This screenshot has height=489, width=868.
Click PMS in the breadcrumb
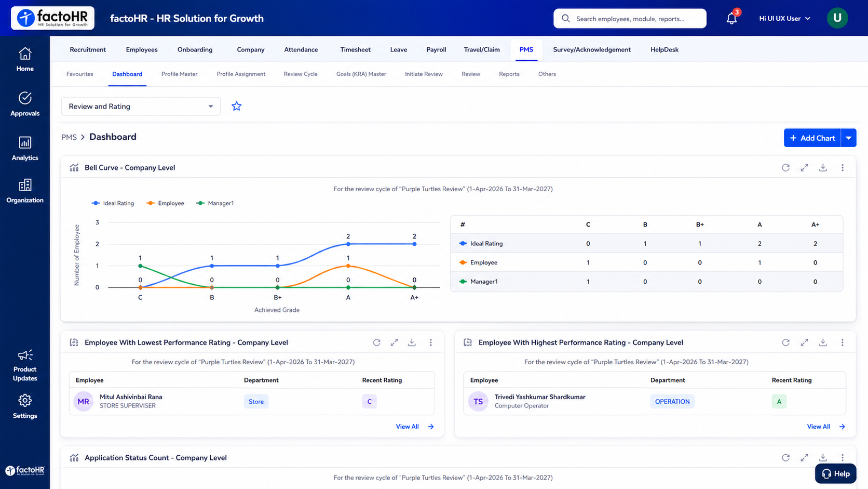pos(69,137)
